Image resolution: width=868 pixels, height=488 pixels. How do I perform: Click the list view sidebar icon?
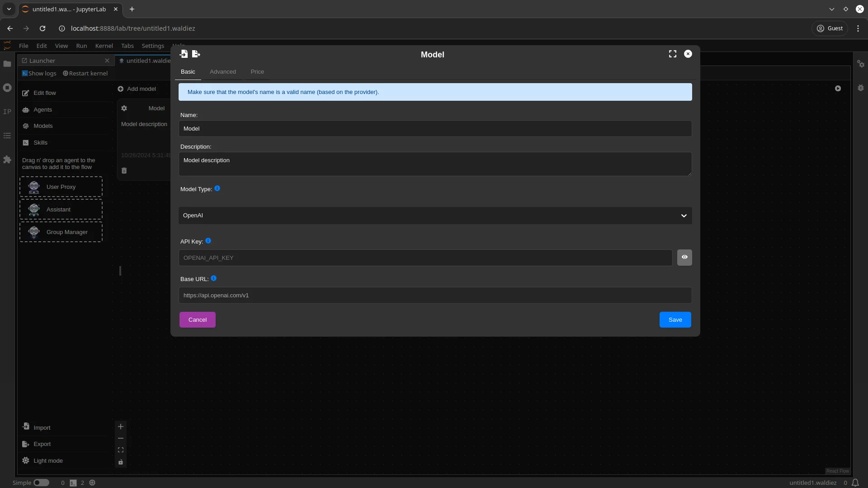click(x=7, y=135)
